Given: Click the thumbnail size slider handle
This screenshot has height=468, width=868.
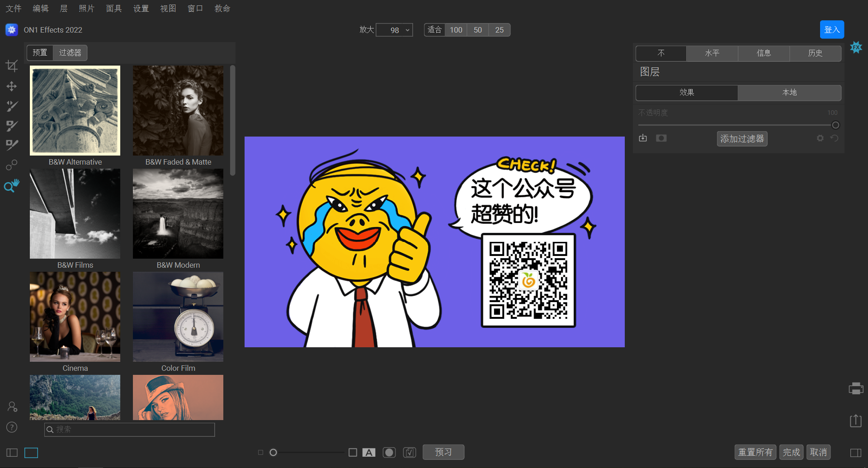Looking at the screenshot, I should point(273,452).
